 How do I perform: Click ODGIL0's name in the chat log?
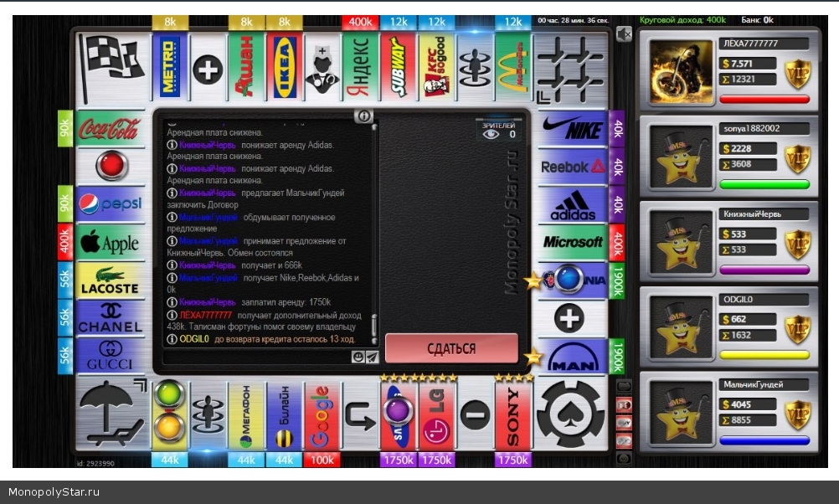[193, 339]
